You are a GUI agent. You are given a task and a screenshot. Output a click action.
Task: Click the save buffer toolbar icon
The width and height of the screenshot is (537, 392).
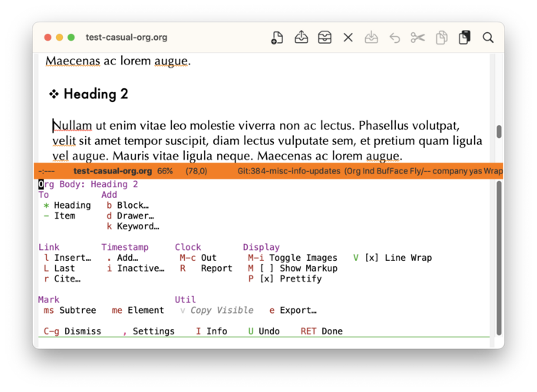click(371, 38)
